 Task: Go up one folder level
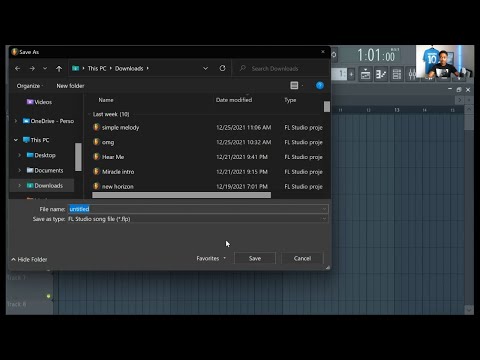tap(59, 68)
